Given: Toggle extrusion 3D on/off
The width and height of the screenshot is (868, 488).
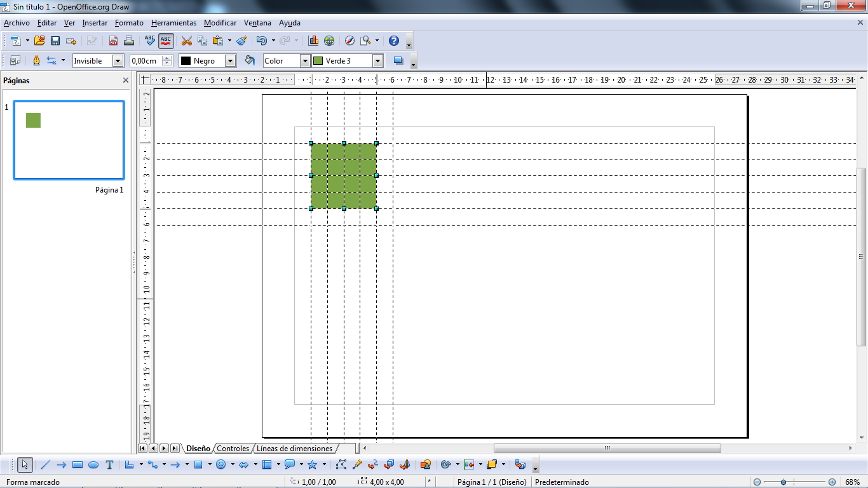Looking at the screenshot, I should (x=520, y=464).
